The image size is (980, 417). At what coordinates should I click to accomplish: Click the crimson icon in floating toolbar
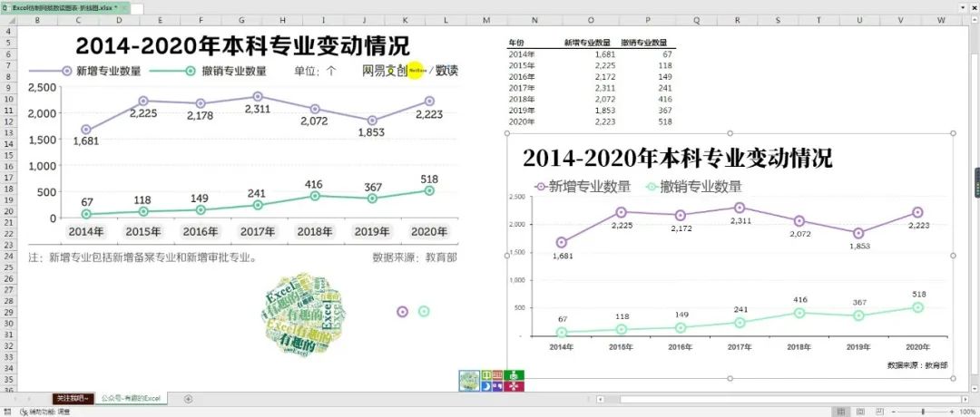[514, 386]
